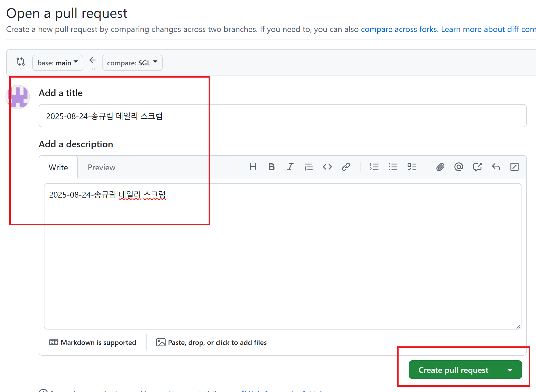Viewport: 536px width, 392px height.
Task: Click the Markdown icon next to supported text
Action: 54,342
